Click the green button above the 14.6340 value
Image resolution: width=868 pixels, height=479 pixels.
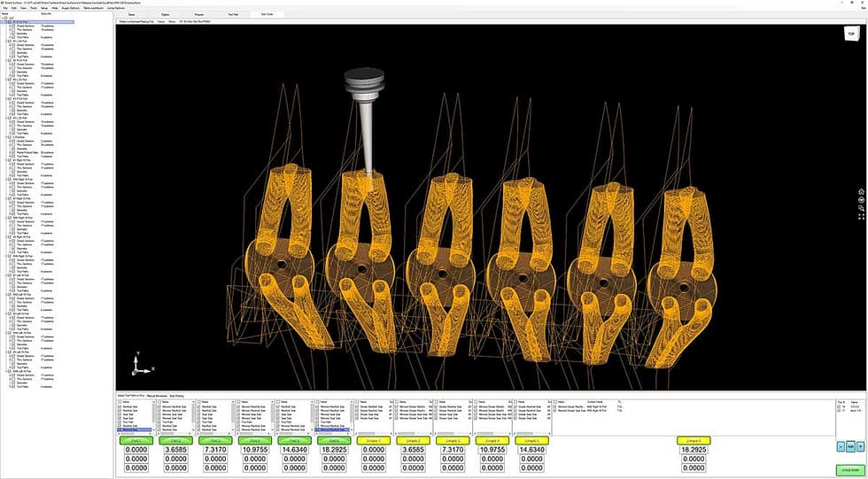tap(294, 441)
